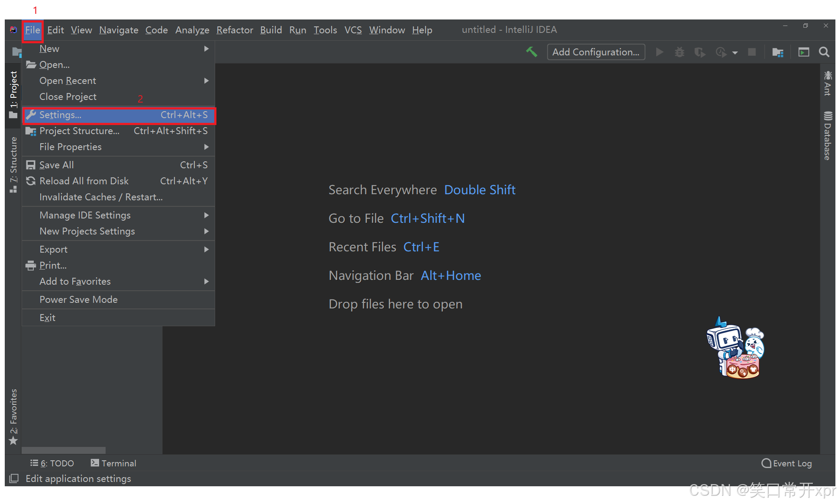This screenshot has height=504, width=838.
Task: Open the View menu
Action: pyautogui.click(x=81, y=30)
